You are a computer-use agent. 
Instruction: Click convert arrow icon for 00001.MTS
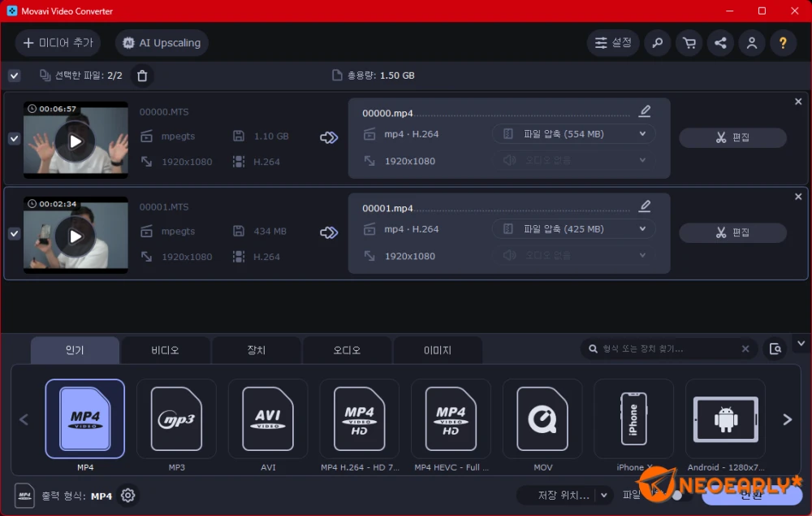click(329, 232)
